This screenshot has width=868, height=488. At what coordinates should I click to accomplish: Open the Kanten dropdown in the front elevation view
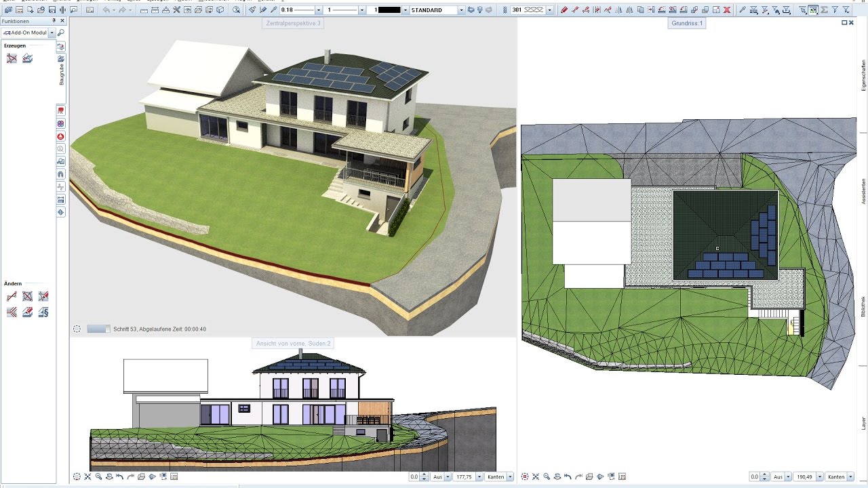[510, 477]
